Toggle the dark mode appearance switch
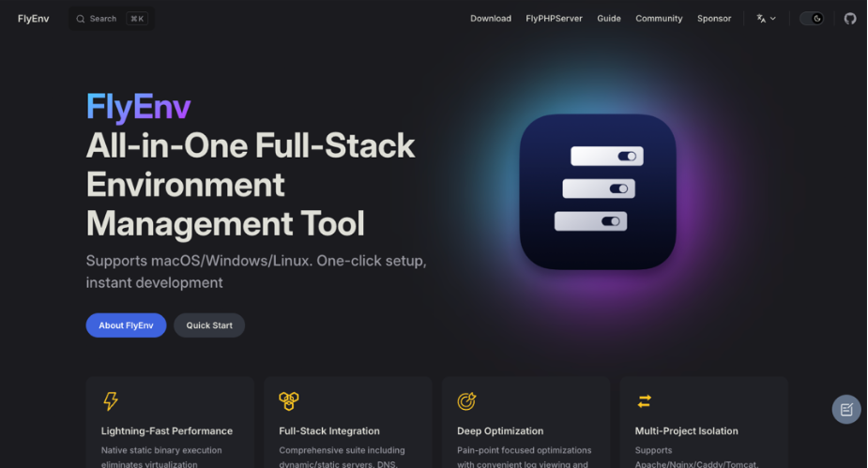868x468 pixels. coord(812,19)
